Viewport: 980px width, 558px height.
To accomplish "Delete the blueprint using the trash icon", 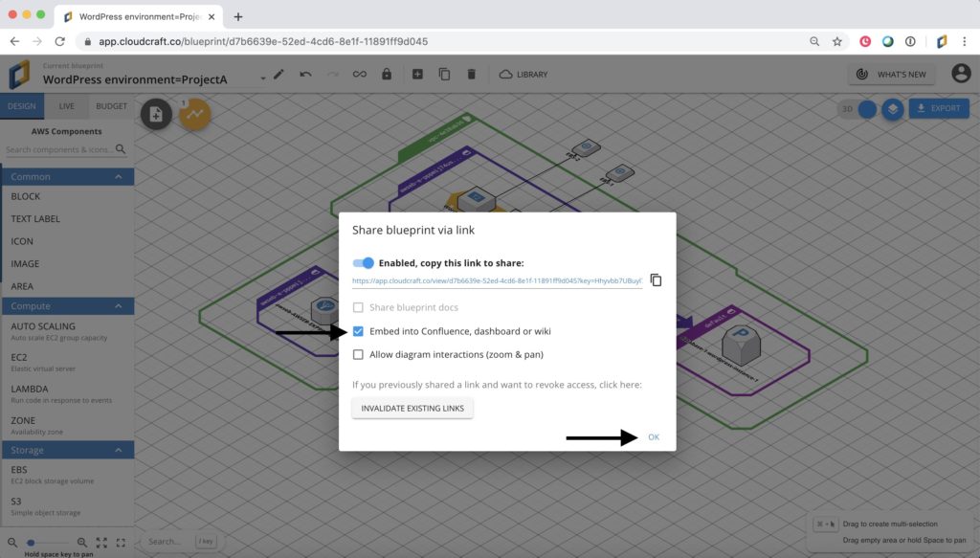I will (471, 74).
